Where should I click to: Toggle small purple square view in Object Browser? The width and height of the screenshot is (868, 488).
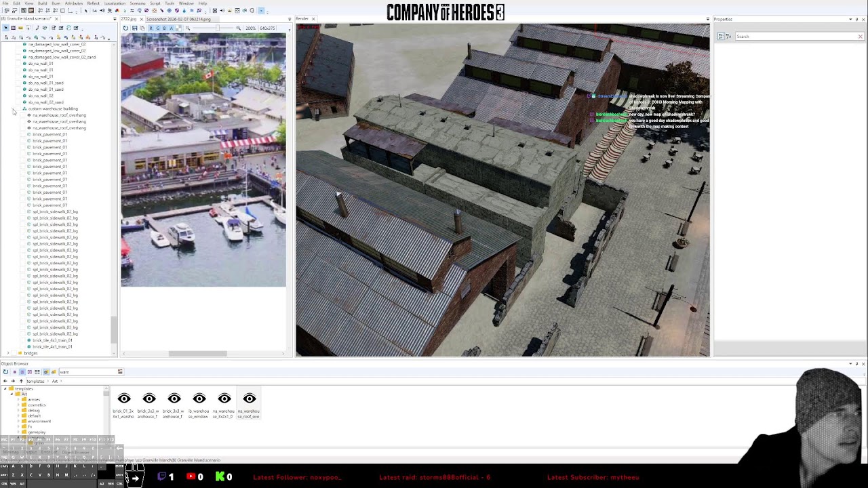point(15,372)
